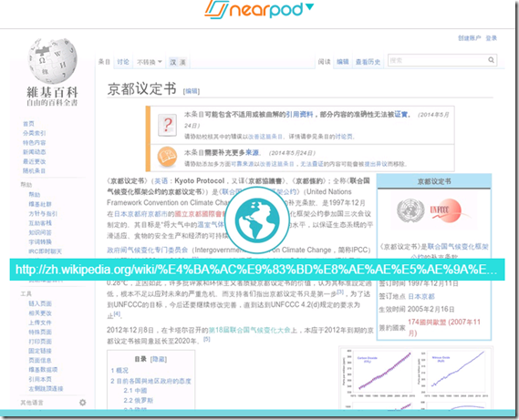Open 打印页面 tools link
519x420 pixels.
[x=40, y=342]
